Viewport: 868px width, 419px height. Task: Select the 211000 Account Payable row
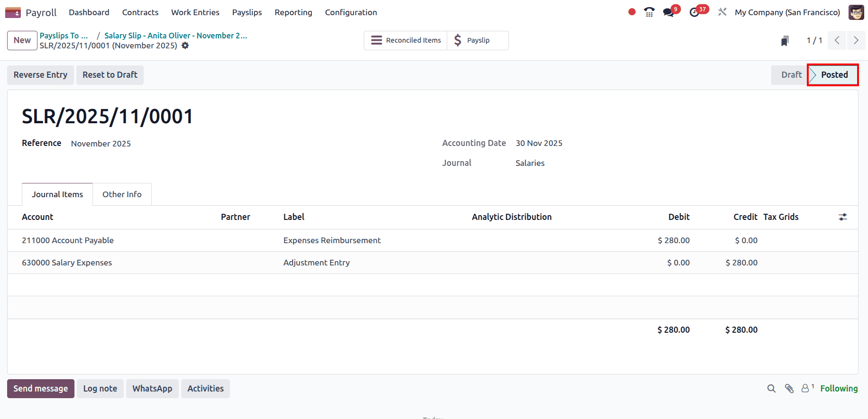point(433,240)
